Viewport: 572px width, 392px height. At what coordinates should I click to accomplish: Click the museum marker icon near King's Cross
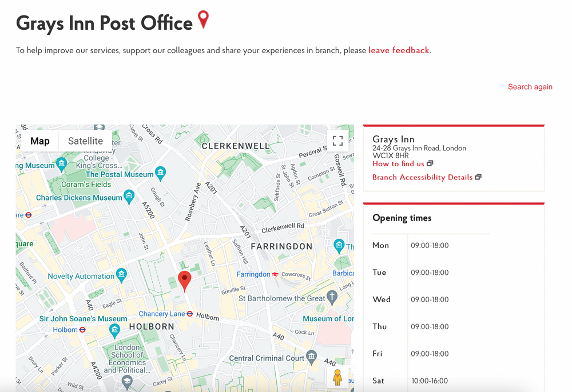tap(61, 165)
